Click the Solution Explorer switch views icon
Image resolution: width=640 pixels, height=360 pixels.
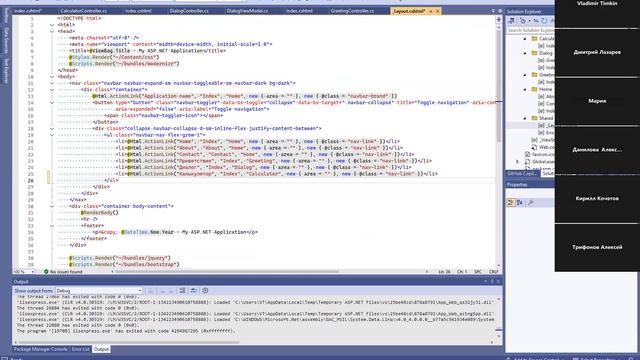[511, 20]
